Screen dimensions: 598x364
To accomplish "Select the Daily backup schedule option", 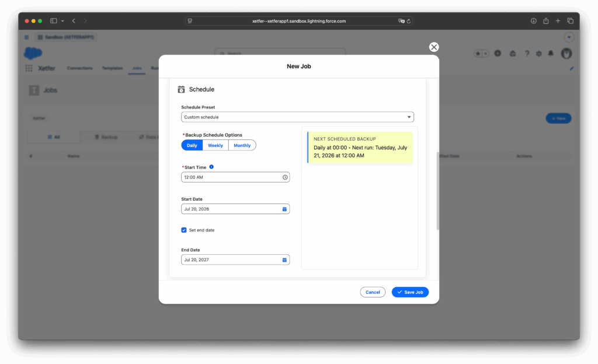I will 192,145.
